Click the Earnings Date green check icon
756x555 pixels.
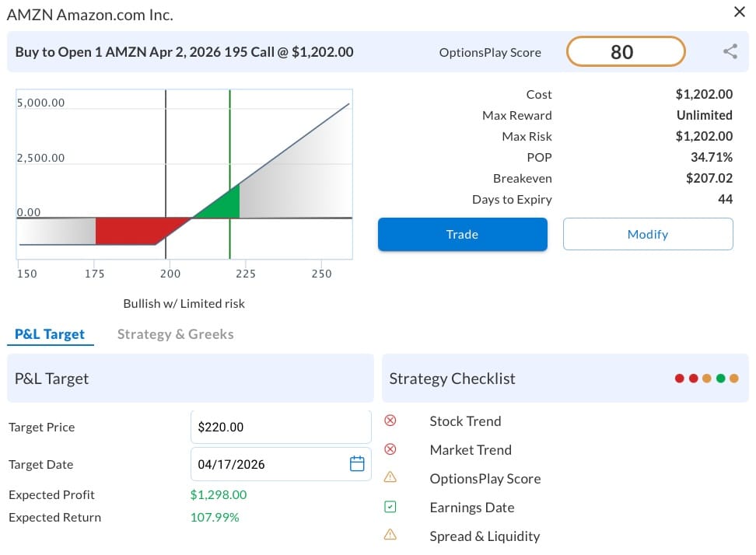tap(390, 507)
